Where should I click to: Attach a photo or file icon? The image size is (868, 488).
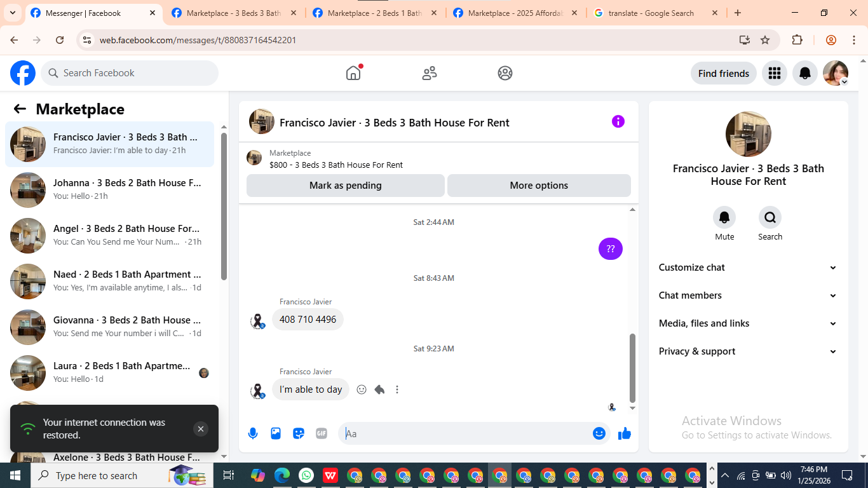(x=276, y=433)
